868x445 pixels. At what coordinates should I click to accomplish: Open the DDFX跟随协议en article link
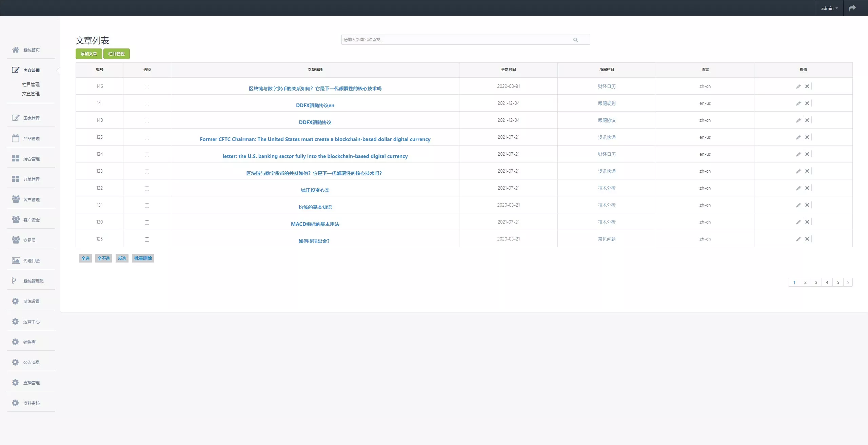pos(315,105)
